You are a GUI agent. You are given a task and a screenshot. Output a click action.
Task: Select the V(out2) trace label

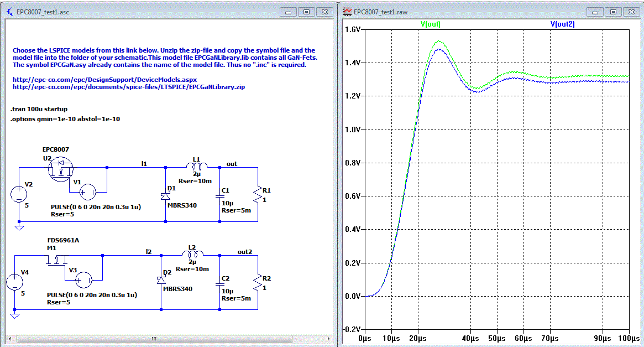pyautogui.click(x=562, y=24)
